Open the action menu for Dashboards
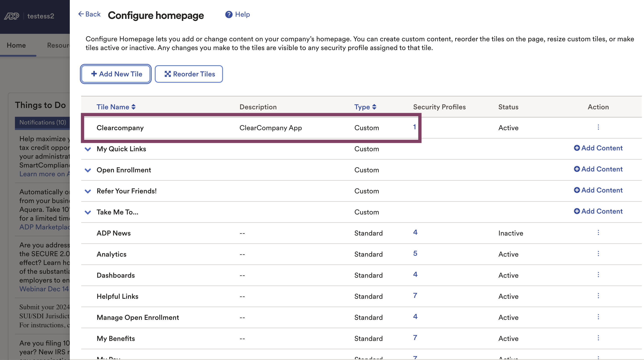Screen dimensions: 644x360 [598, 275]
